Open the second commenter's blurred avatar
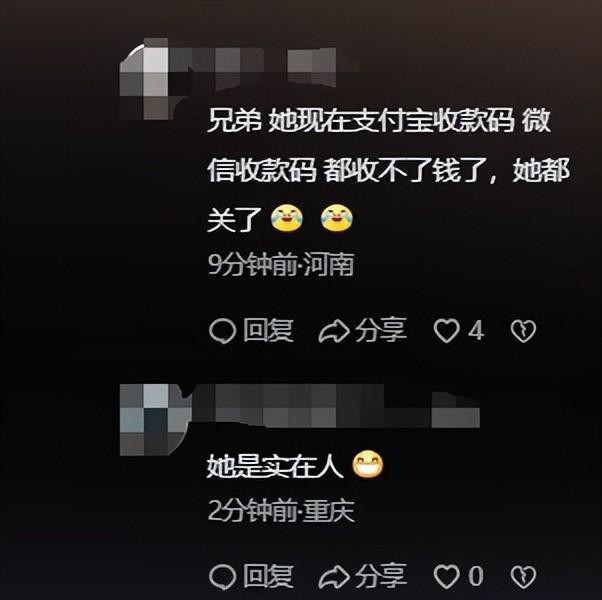The image size is (602, 600). click(x=155, y=420)
